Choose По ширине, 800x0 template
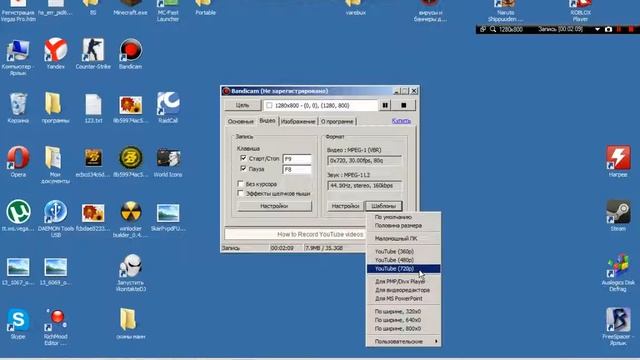This screenshot has height=360, width=640. coord(403,329)
